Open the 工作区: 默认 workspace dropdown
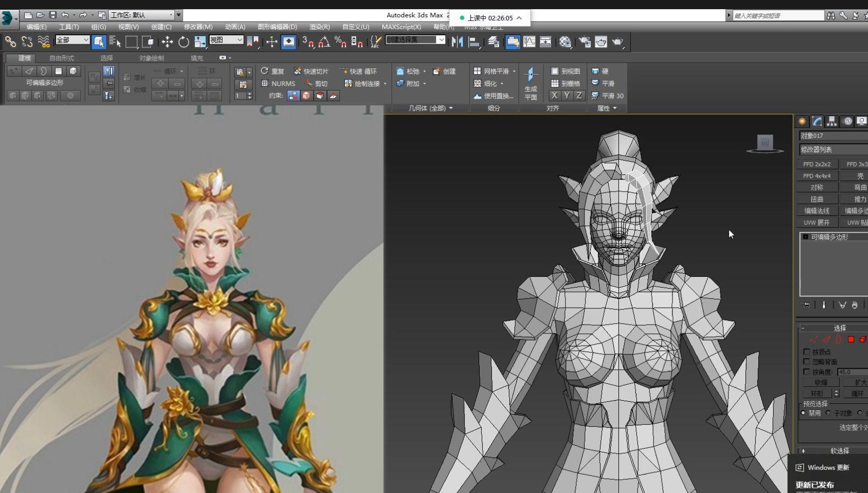 (x=142, y=15)
